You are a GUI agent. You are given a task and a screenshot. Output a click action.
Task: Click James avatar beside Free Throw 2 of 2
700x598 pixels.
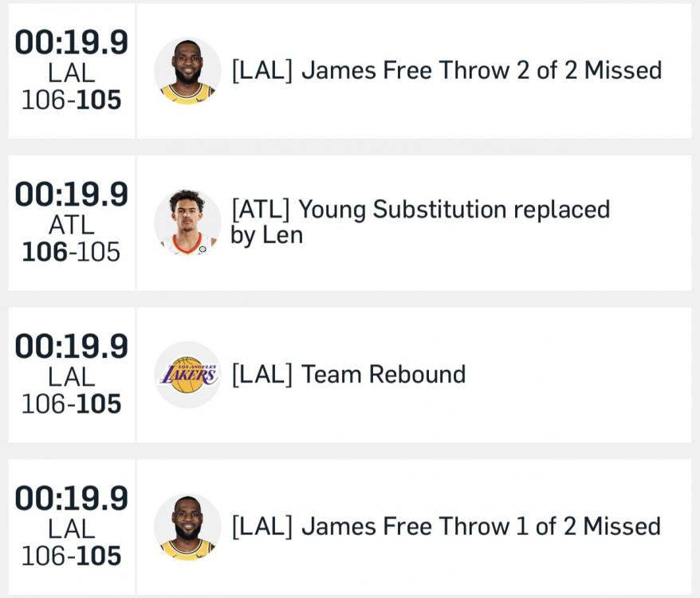[x=187, y=71]
